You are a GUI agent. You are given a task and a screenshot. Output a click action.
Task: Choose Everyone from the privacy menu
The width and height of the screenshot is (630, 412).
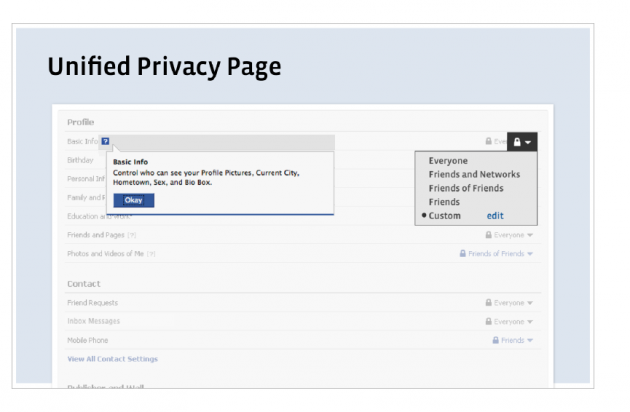click(x=448, y=160)
